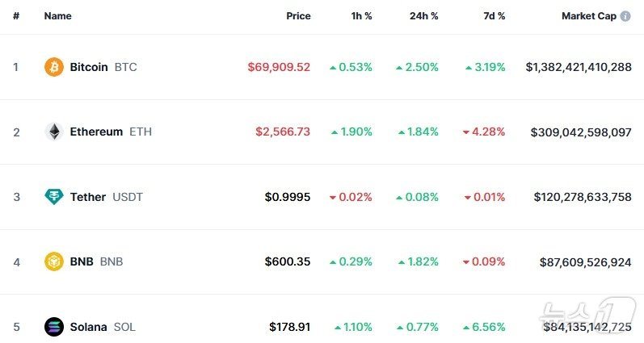Screen dimensions: 644x343
Task: Click the Ethereum diamond logo icon
Action: pyautogui.click(x=54, y=132)
